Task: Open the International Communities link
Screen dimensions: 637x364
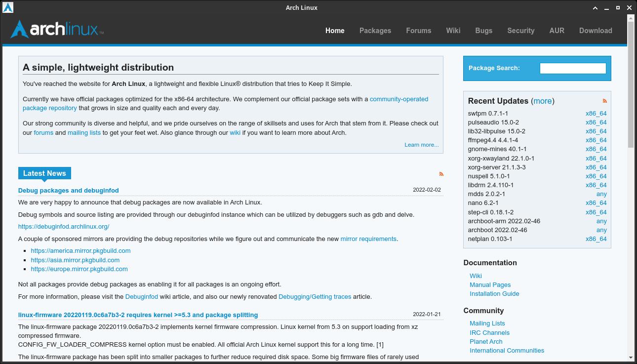Action: click(507, 350)
